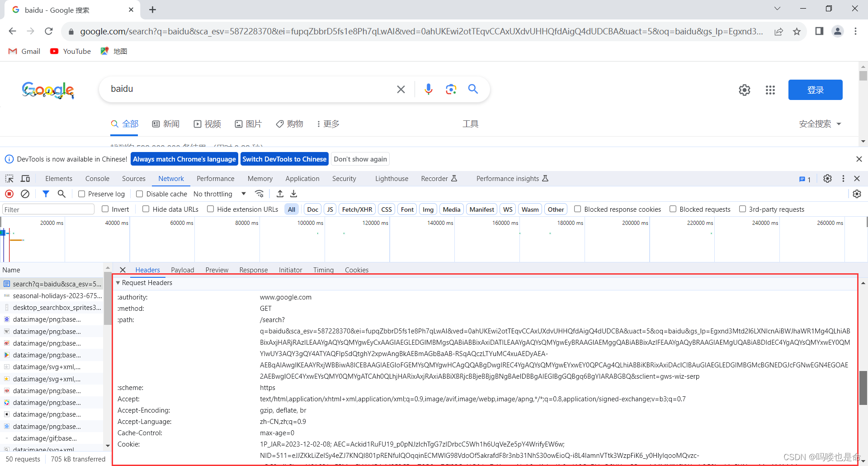The height and width of the screenshot is (466, 868).
Task: Share this page icon in address bar
Action: pos(778,31)
